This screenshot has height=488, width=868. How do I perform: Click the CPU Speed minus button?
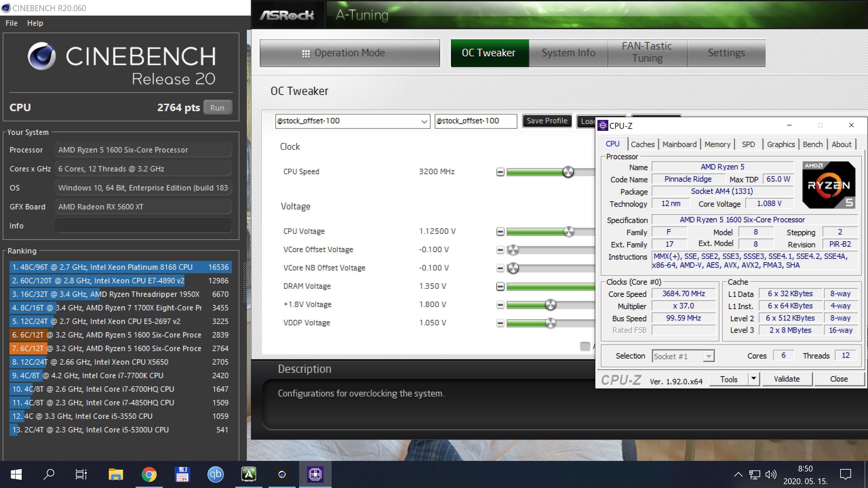[x=500, y=172]
